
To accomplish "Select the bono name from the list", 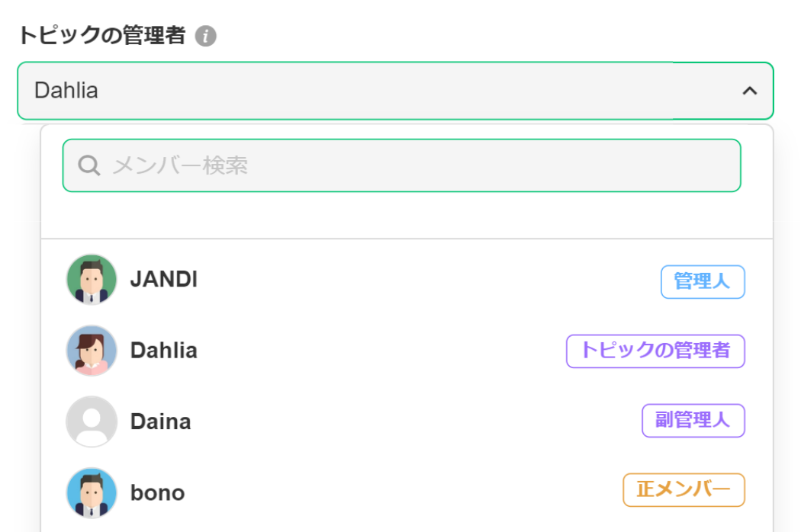I will 158,492.
